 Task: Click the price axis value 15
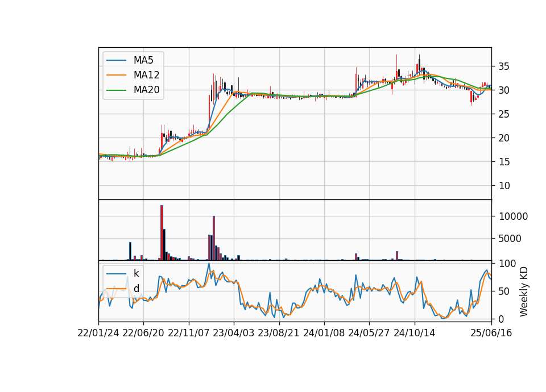[504, 162]
